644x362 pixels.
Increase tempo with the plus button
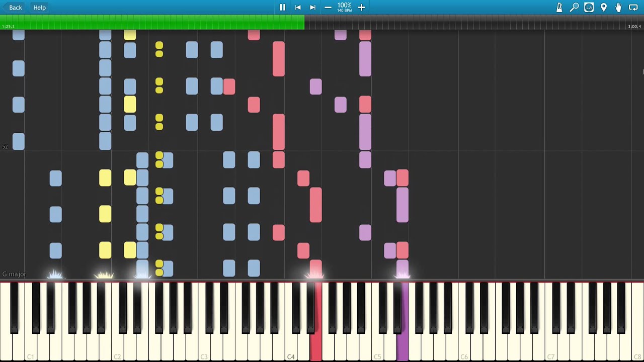pyautogui.click(x=361, y=8)
